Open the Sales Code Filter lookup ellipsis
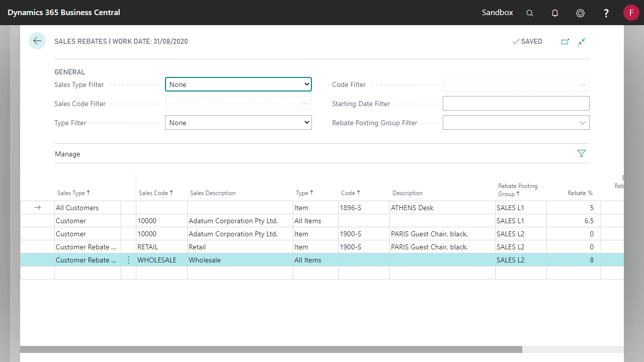The image size is (644, 362). click(305, 104)
